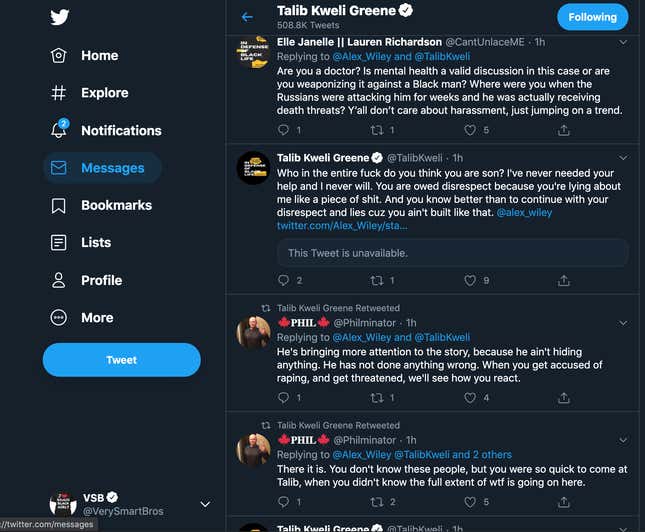The image size is (645, 532).
Task: Select Lists in the sidebar
Action: 81,242
